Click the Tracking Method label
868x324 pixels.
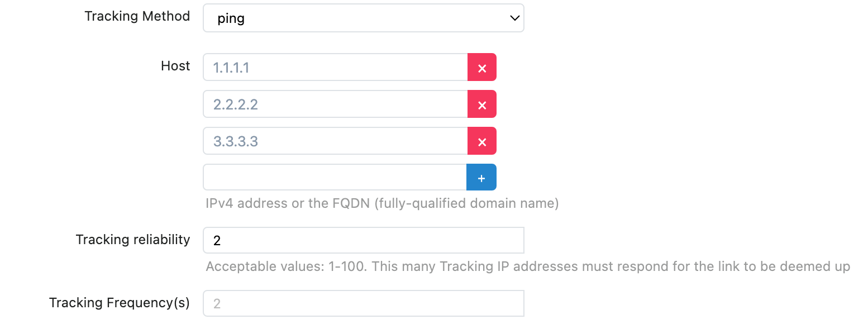[137, 16]
